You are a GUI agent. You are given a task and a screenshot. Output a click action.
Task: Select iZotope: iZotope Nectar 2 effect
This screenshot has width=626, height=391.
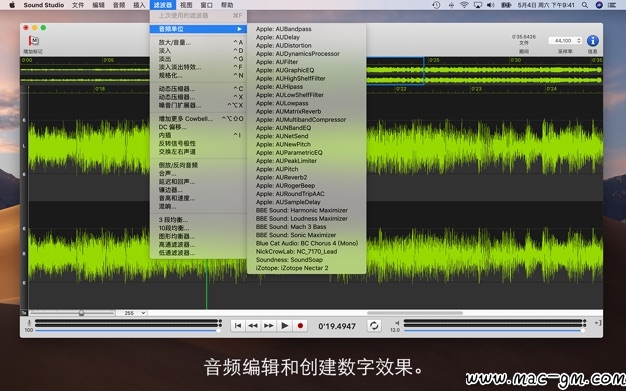[x=292, y=268]
